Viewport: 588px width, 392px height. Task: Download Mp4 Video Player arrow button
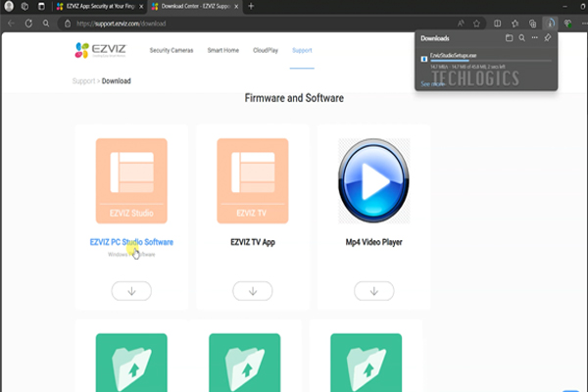click(373, 290)
